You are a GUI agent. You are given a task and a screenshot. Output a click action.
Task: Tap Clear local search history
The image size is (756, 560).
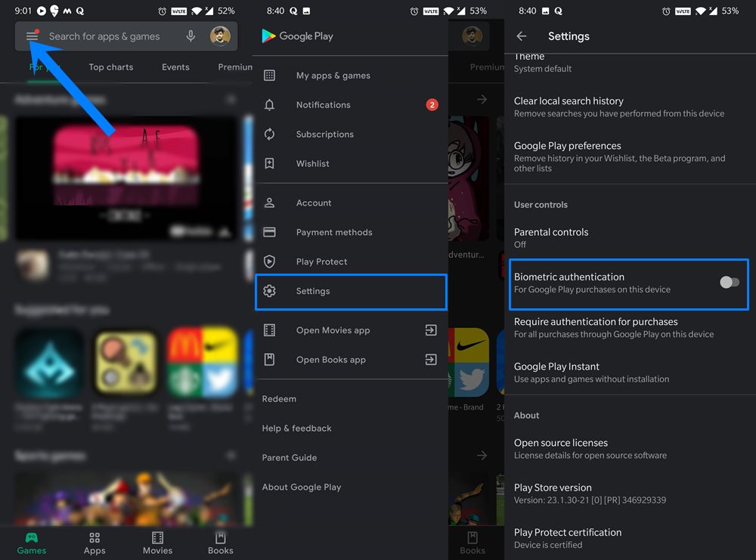(x=630, y=107)
